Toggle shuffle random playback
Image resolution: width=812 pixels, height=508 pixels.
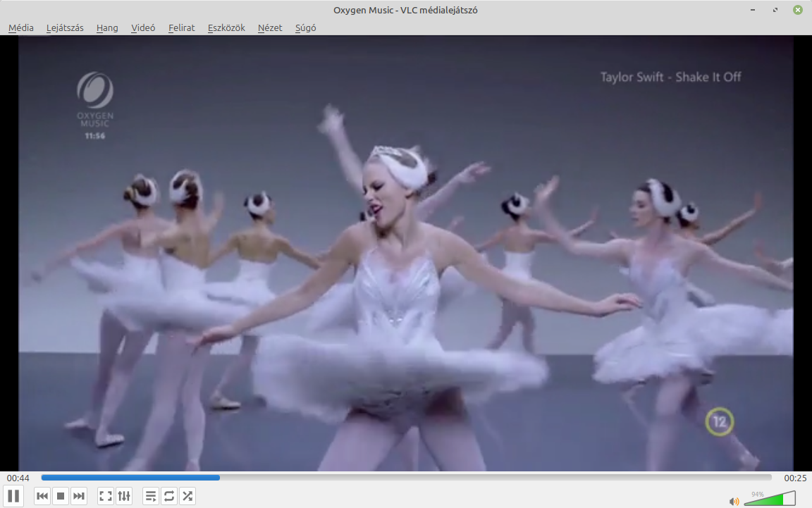pos(187,496)
